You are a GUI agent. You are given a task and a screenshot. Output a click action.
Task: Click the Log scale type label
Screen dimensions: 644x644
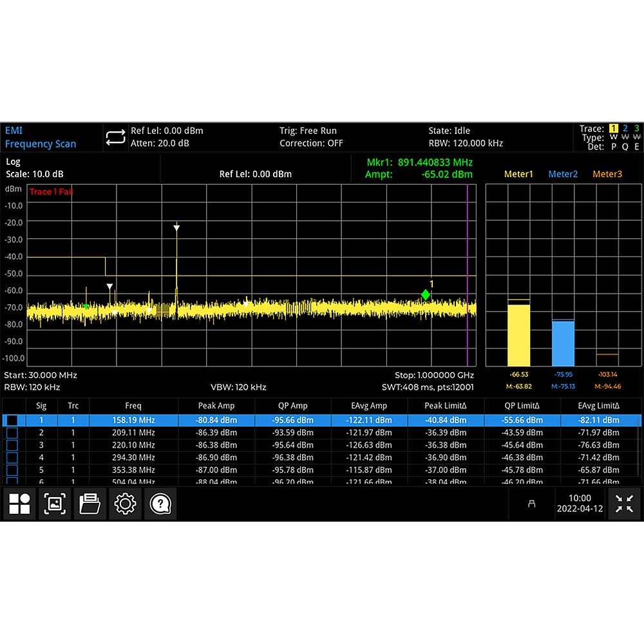[13, 162]
